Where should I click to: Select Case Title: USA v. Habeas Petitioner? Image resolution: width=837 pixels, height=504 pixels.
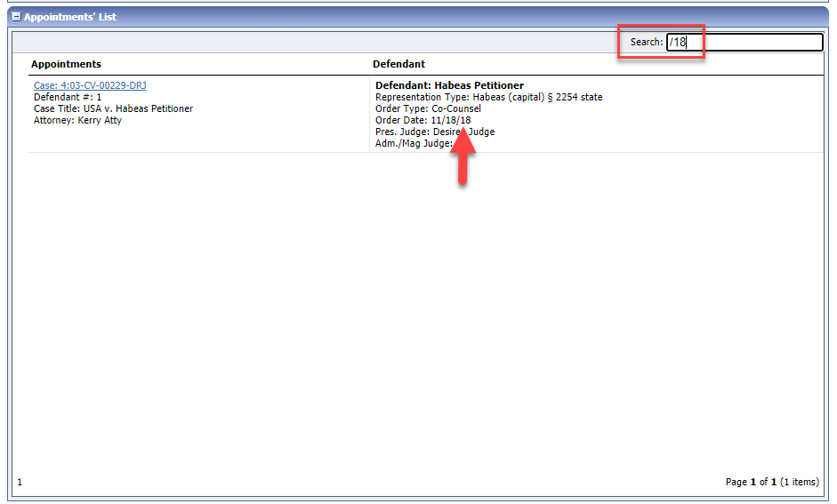[x=113, y=108]
